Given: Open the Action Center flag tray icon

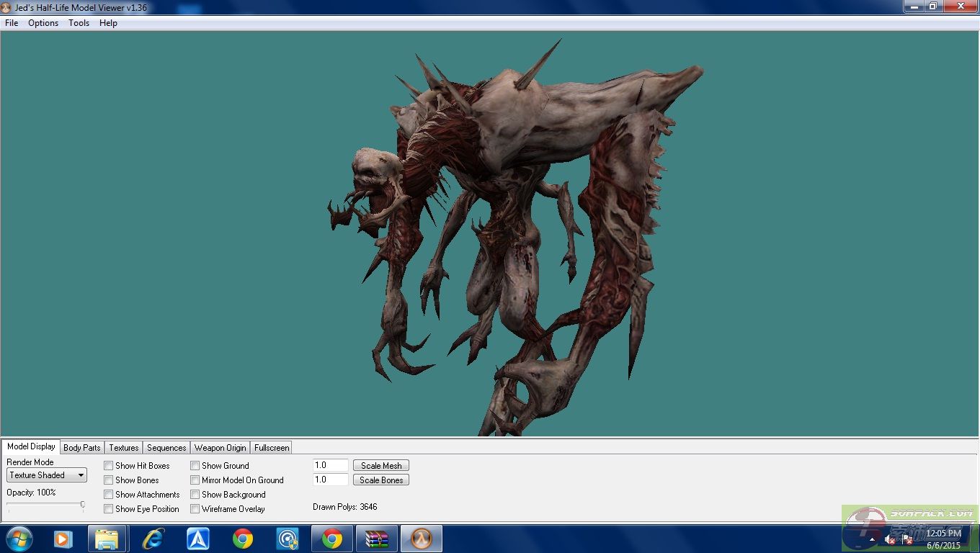Looking at the screenshot, I should coord(907,539).
